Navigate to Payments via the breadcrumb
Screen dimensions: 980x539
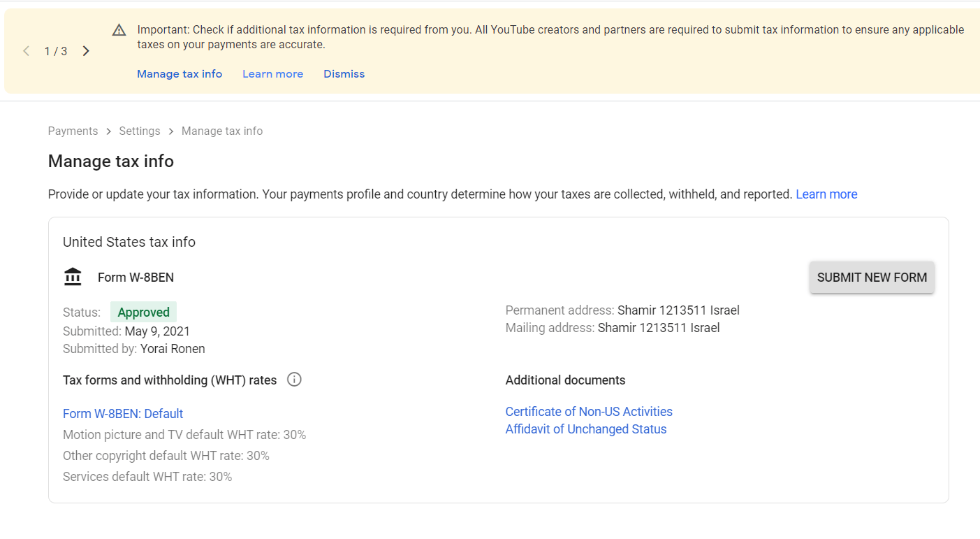73,131
